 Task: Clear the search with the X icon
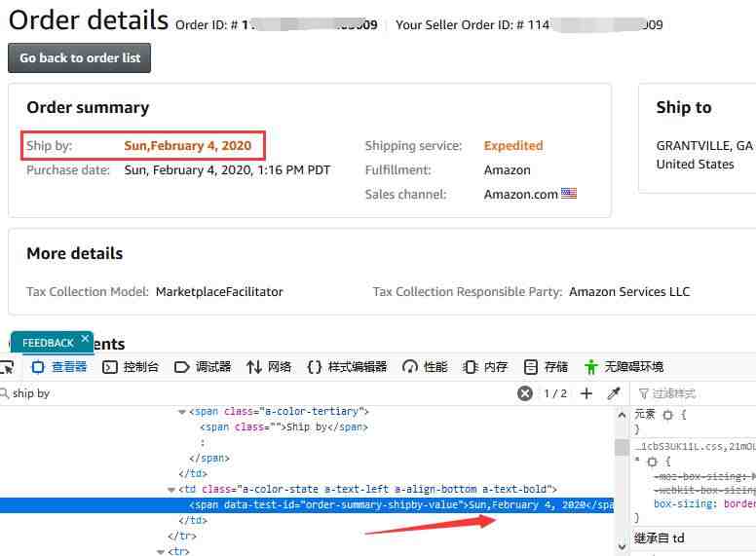(x=524, y=393)
